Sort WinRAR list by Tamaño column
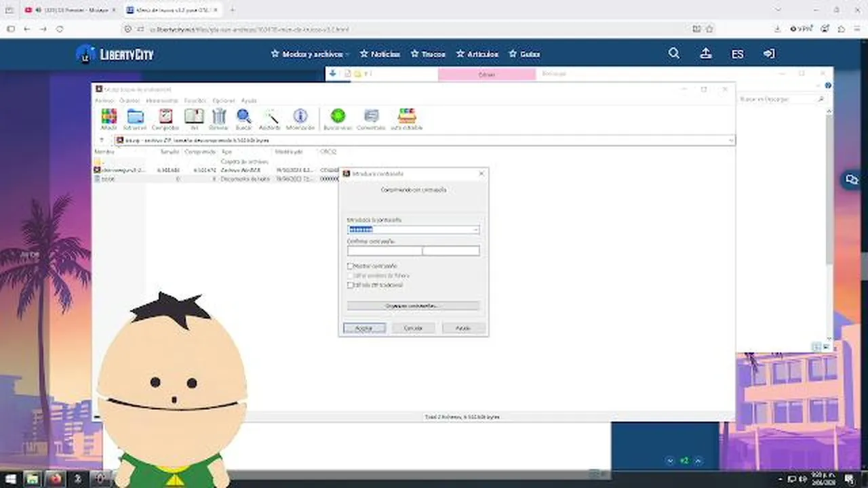The height and width of the screenshot is (488, 868). (170, 152)
